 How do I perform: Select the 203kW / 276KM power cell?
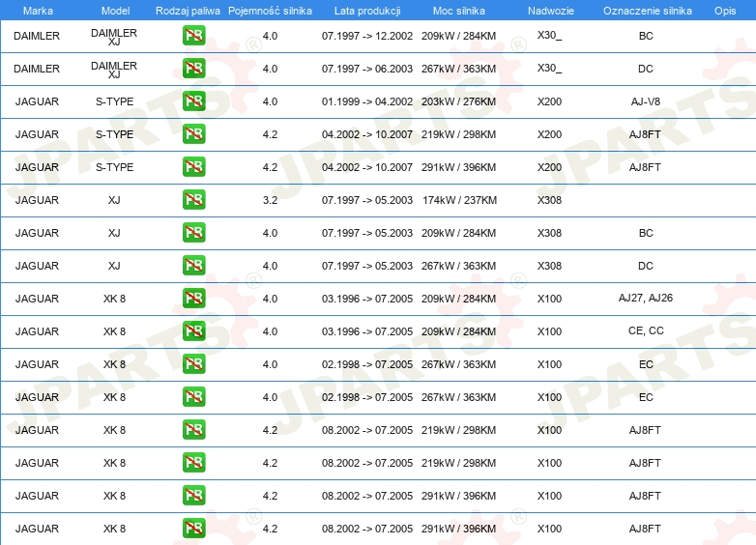point(458,101)
